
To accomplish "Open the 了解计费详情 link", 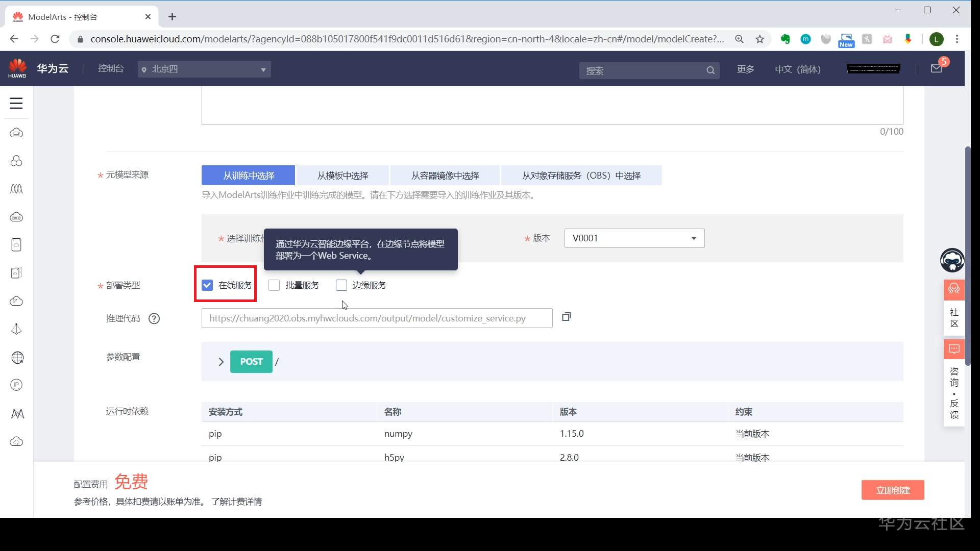I will [236, 502].
